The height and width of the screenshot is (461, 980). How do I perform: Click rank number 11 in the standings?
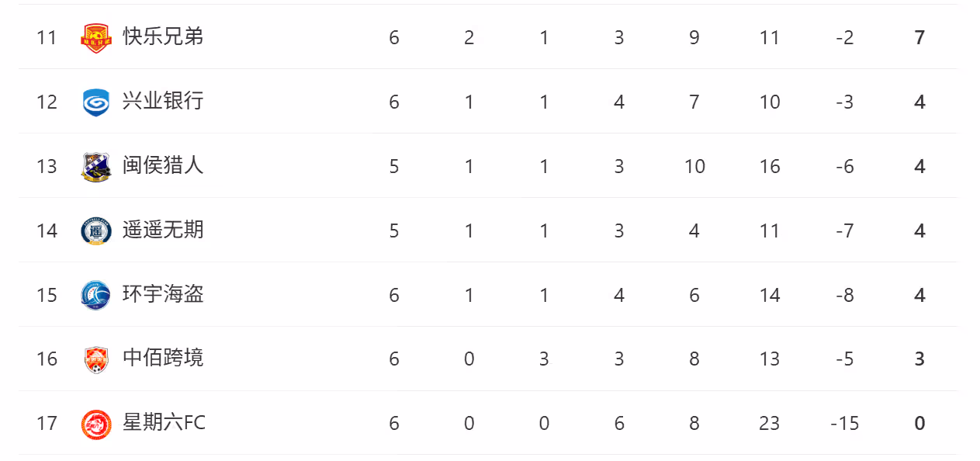[47, 37]
